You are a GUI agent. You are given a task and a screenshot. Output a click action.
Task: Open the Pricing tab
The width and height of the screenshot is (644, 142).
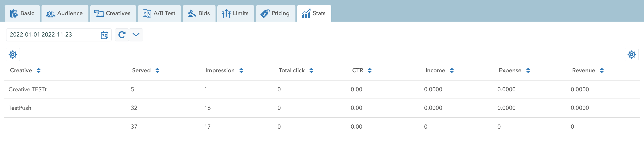(275, 13)
